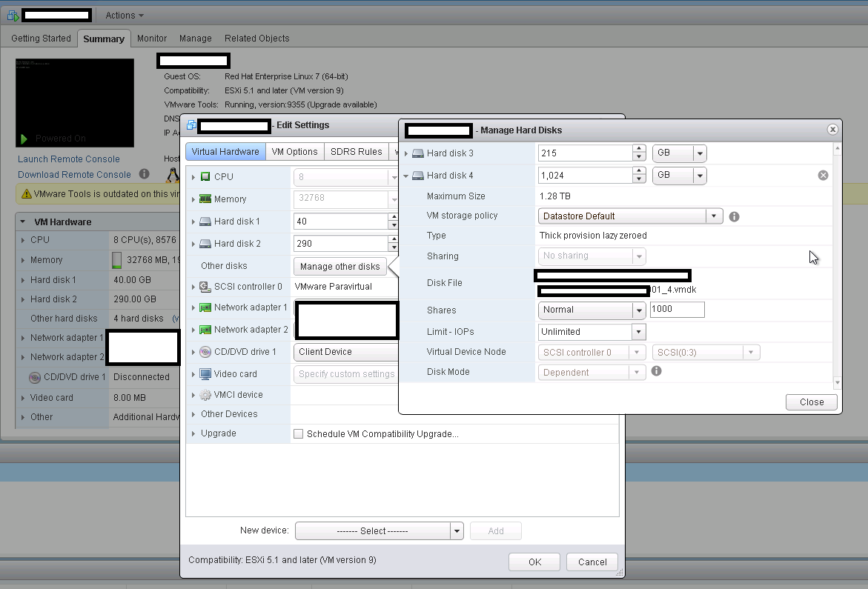The image size is (868, 589).
Task: Click the Hard disk 4 drive icon
Action: point(418,176)
